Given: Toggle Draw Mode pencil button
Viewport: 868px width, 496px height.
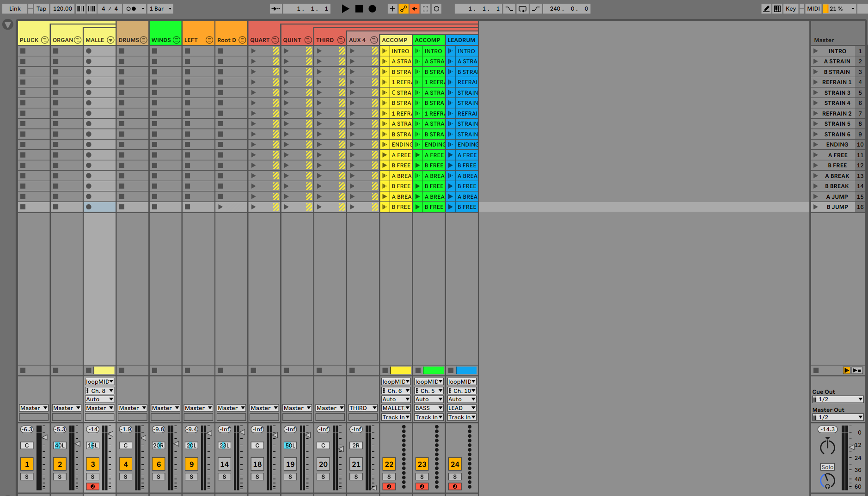Looking at the screenshot, I should click(x=766, y=9).
